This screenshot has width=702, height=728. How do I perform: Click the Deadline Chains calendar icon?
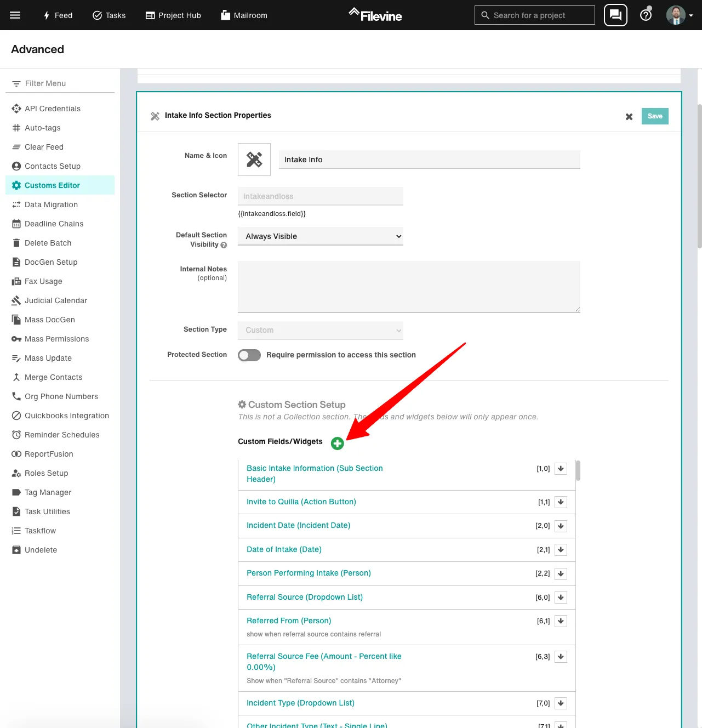click(x=16, y=224)
